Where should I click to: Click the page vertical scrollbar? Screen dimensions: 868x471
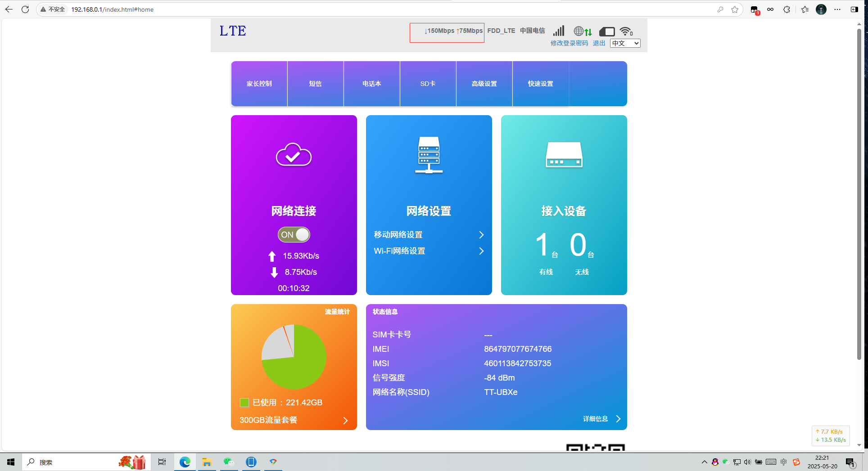(859, 194)
